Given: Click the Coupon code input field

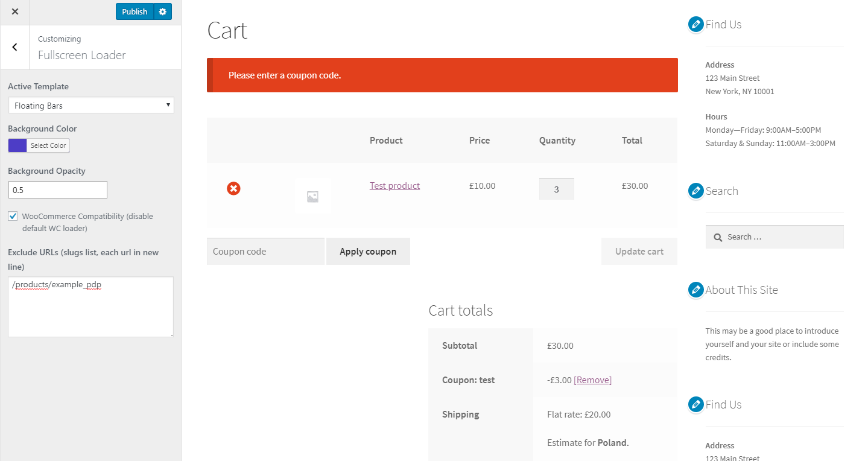Looking at the screenshot, I should [x=265, y=252].
